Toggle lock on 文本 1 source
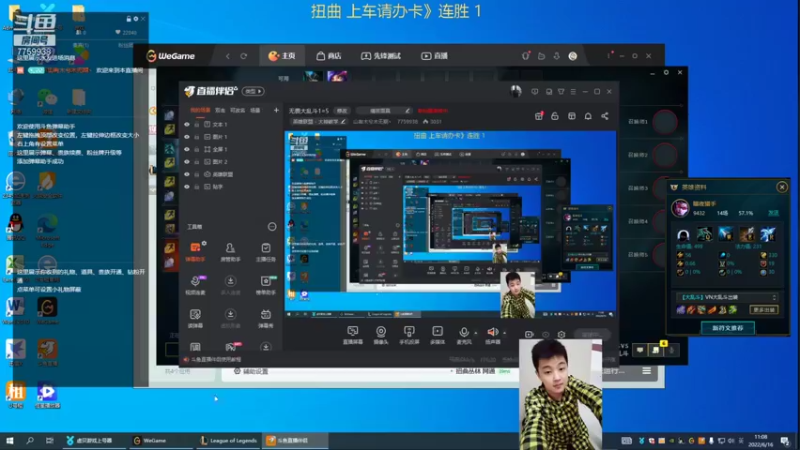The height and width of the screenshot is (450, 800). click(x=196, y=124)
